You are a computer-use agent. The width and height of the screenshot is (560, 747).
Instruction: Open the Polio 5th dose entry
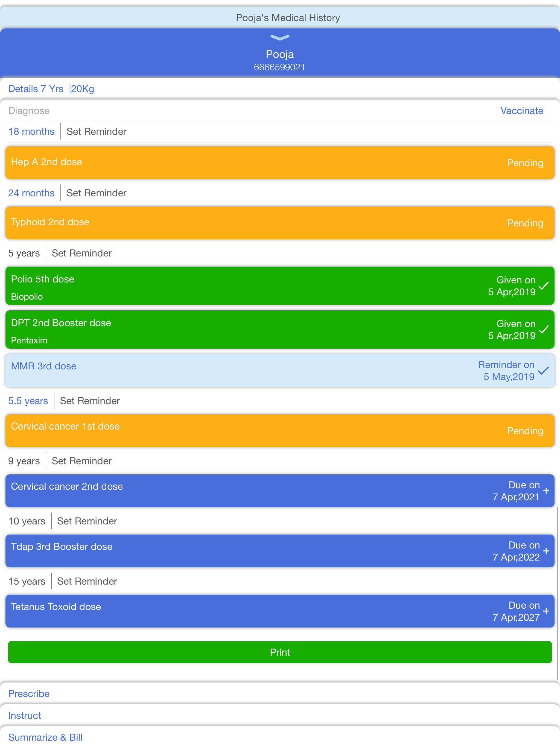pyautogui.click(x=280, y=286)
